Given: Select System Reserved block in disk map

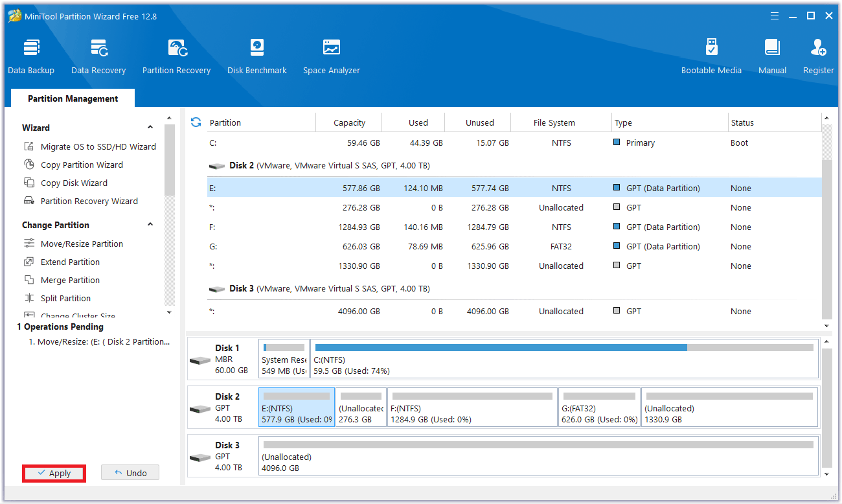Looking at the screenshot, I should coord(284,359).
